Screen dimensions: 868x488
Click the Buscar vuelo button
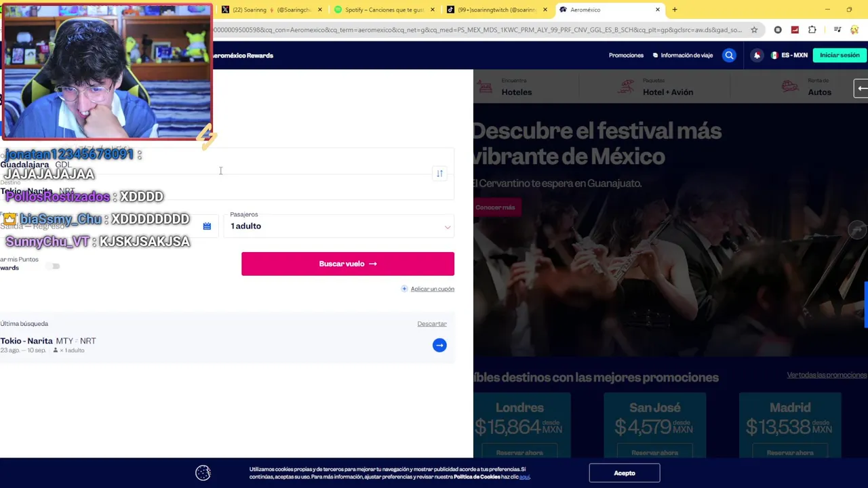tap(348, 264)
